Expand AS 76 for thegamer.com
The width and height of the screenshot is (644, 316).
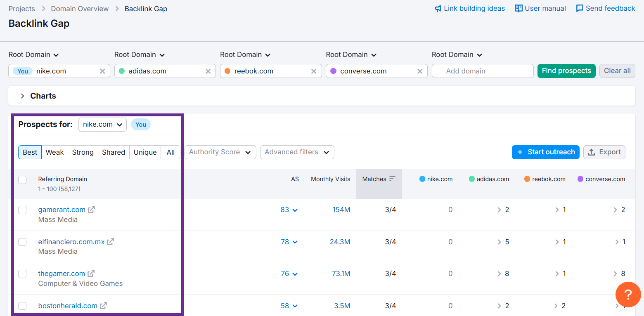(289, 274)
